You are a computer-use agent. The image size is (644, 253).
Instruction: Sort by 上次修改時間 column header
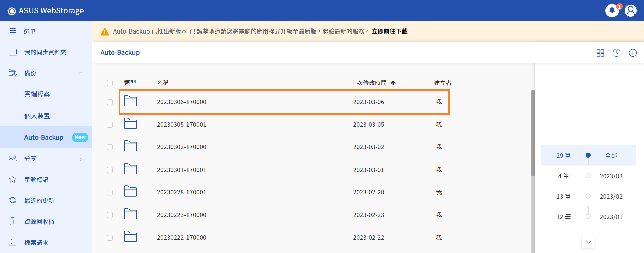[369, 83]
